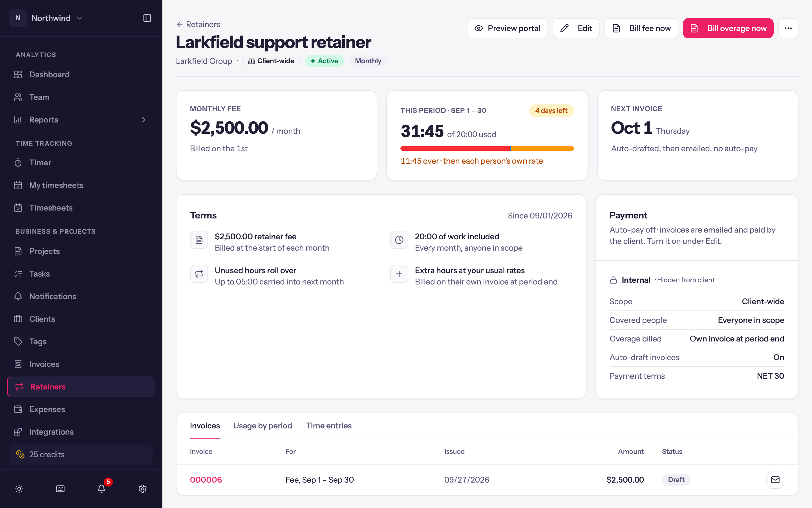Collapse the sidebar panel icon
The height and width of the screenshot is (508, 812).
147,18
